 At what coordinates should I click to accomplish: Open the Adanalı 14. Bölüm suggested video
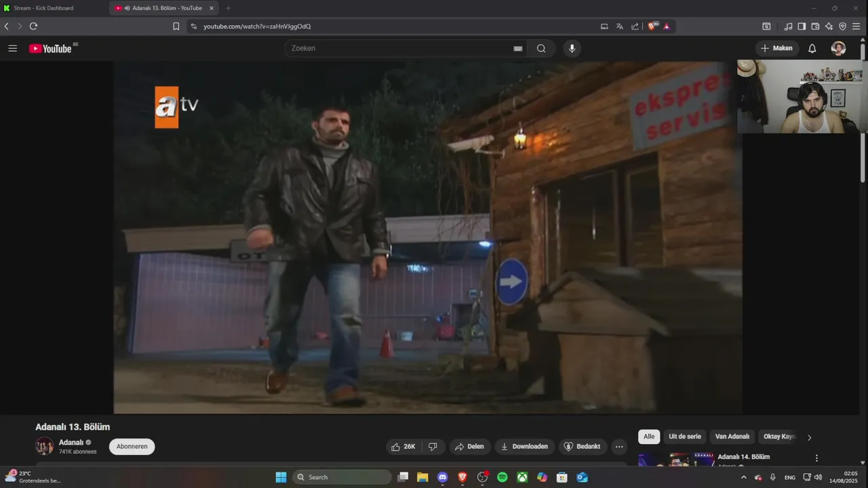743,457
